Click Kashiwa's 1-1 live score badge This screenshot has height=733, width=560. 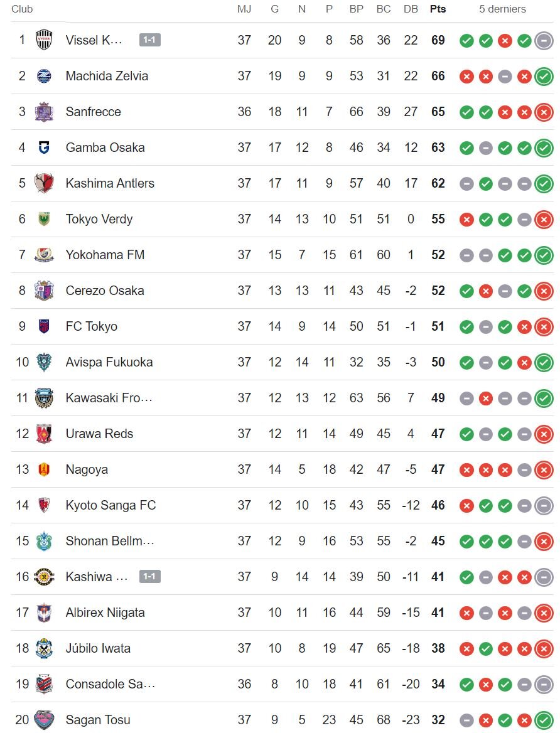(x=150, y=577)
